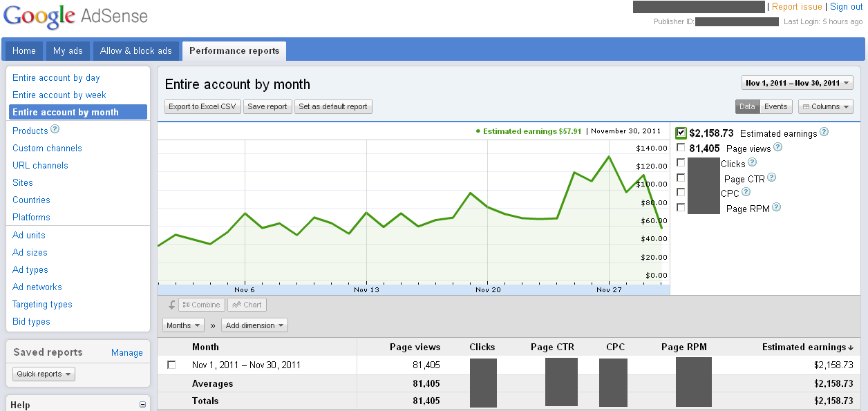Open the Columns dropdown
Image resolution: width=868 pixels, height=411 pixels.
tap(826, 107)
